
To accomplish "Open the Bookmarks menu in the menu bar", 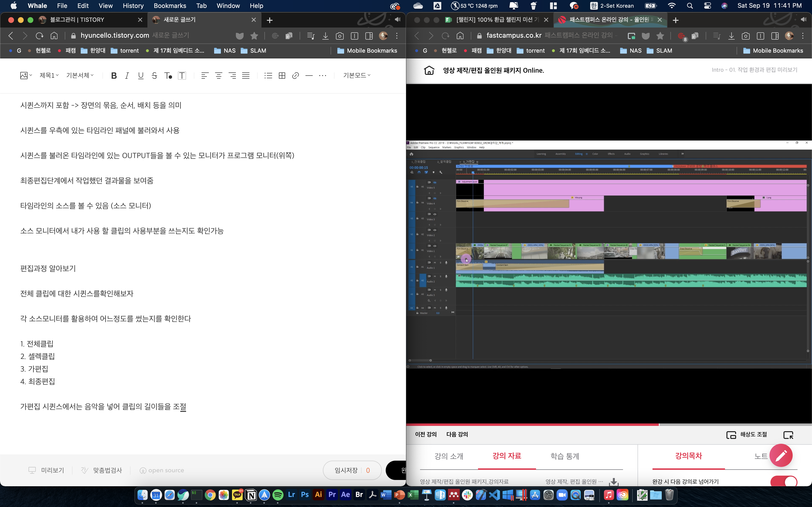I will tap(170, 6).
